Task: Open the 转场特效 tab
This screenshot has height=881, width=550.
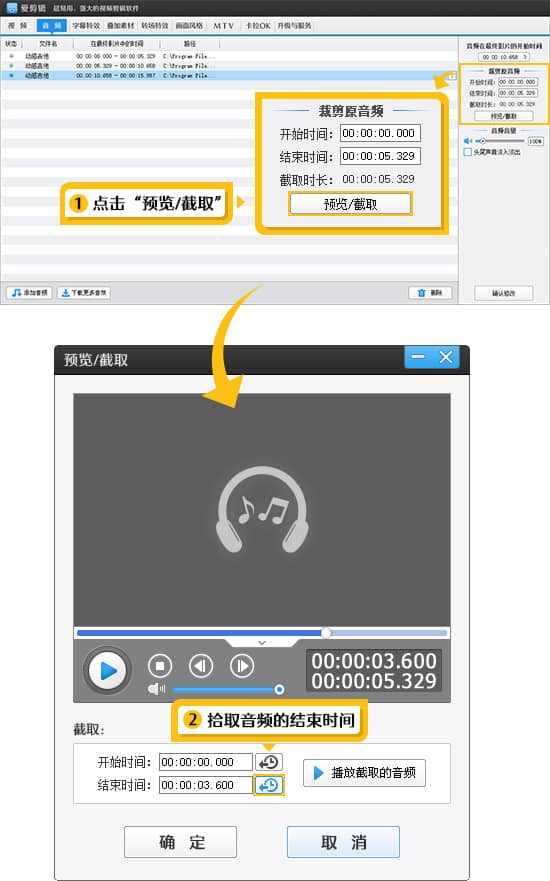Action: tap(154, 26)
